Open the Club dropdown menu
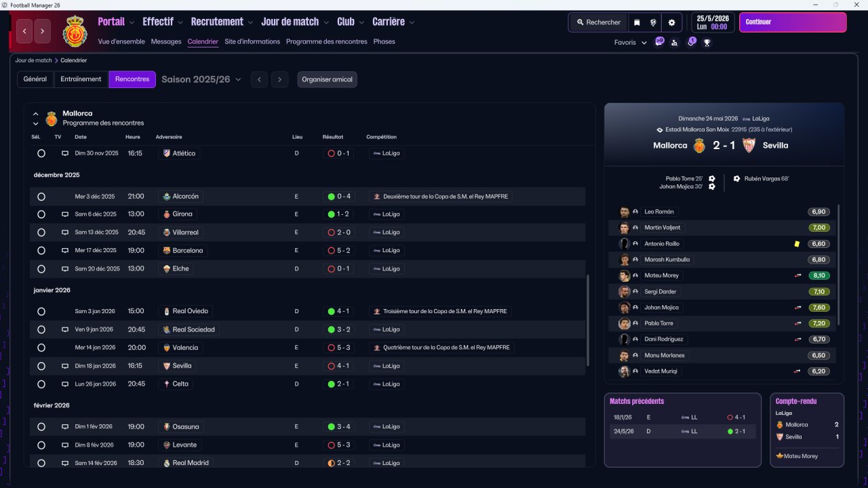The height and width of the screenshot is (488, 868). coord(351,22)
